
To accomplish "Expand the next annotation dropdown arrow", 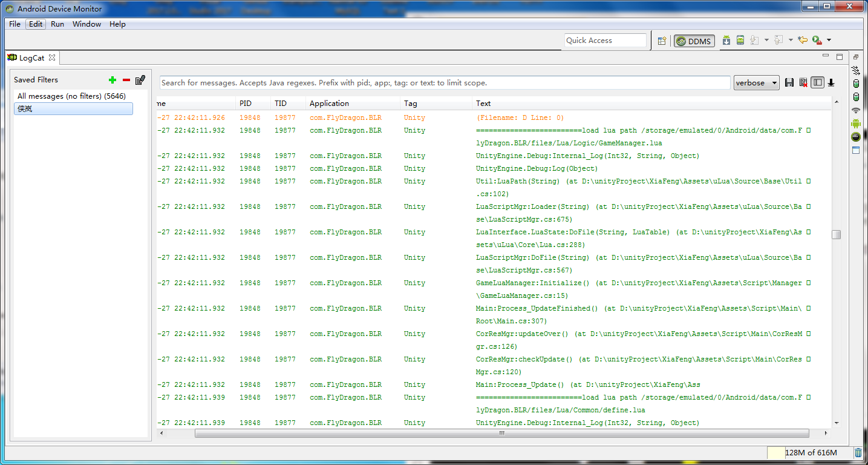I will (x=766, y=41).
